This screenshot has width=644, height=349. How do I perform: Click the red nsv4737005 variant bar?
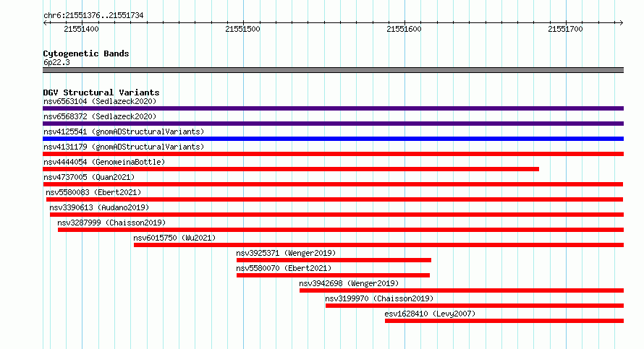[x=333, y=184]
